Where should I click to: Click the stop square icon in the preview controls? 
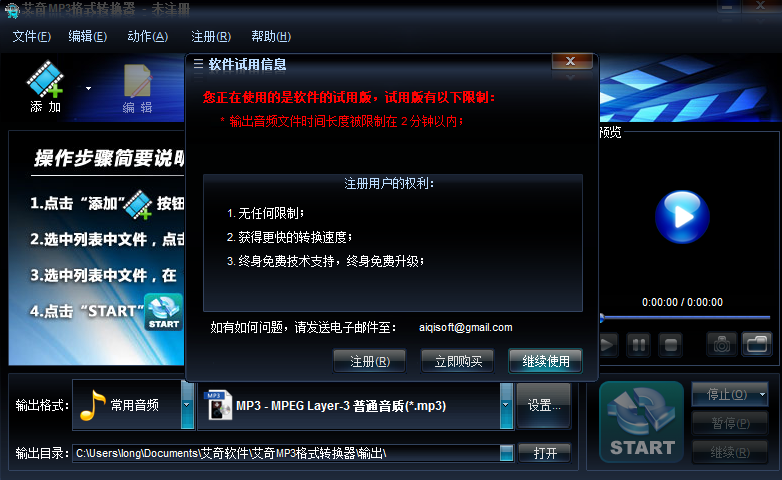671,345
